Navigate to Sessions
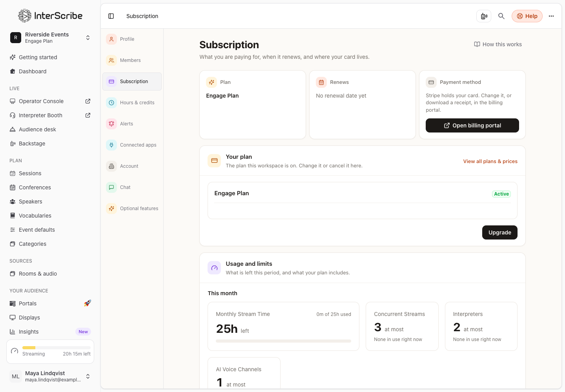 click(50, 173)
